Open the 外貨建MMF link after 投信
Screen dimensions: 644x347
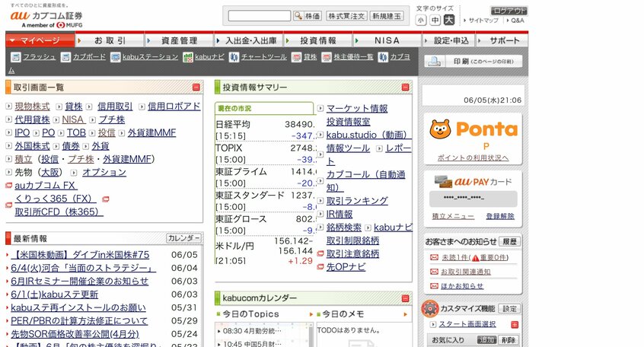[x=151, y=132]
